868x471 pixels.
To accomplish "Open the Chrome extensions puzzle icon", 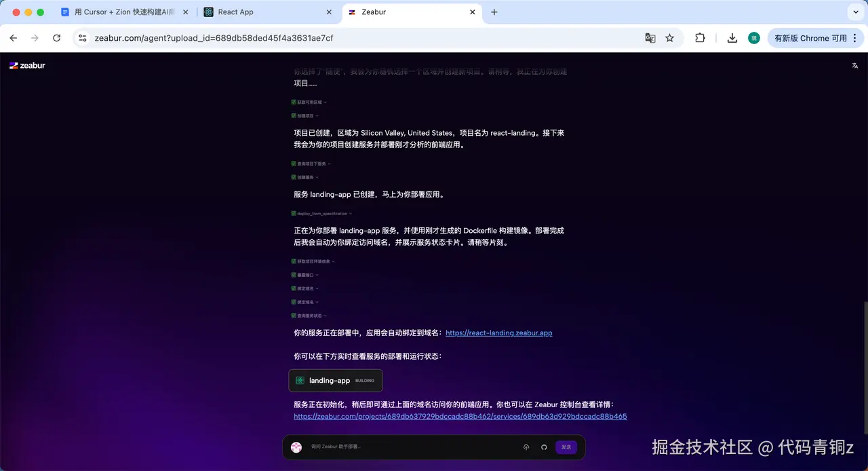I will 701,38.
